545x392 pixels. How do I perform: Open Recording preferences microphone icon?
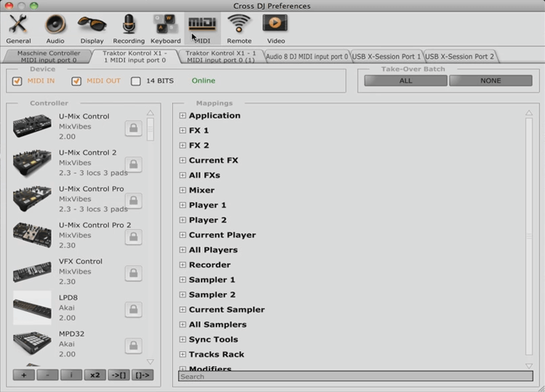(129, 24)
